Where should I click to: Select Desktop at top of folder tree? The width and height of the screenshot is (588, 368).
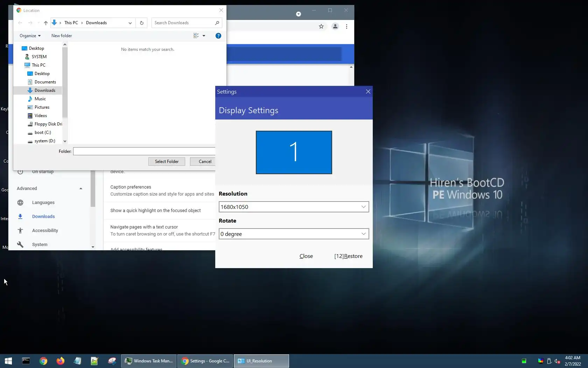[x=36, y=48]
